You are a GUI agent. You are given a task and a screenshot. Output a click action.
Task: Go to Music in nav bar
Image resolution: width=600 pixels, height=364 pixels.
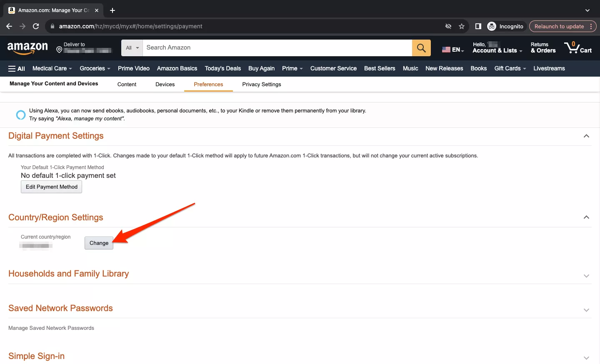pos(410,68)
